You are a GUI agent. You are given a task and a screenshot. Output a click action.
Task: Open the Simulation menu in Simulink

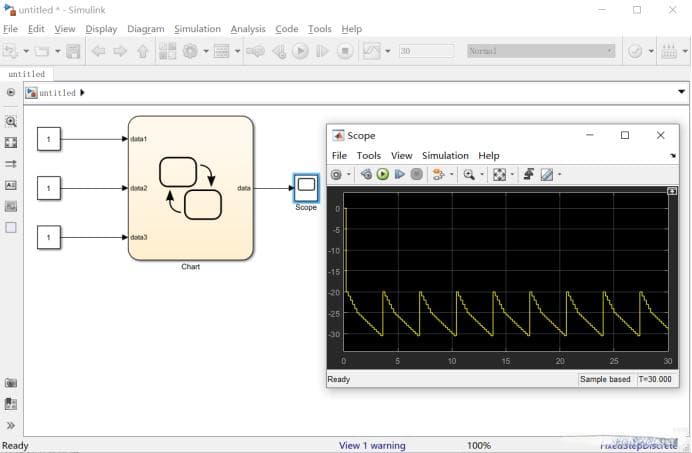197,29
